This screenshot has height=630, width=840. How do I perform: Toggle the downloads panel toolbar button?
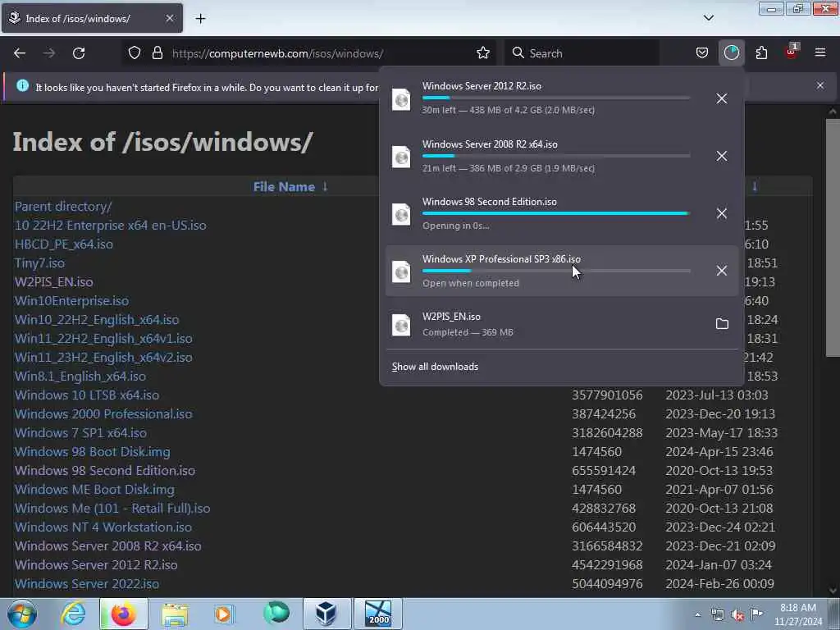[x=731, y=53]
